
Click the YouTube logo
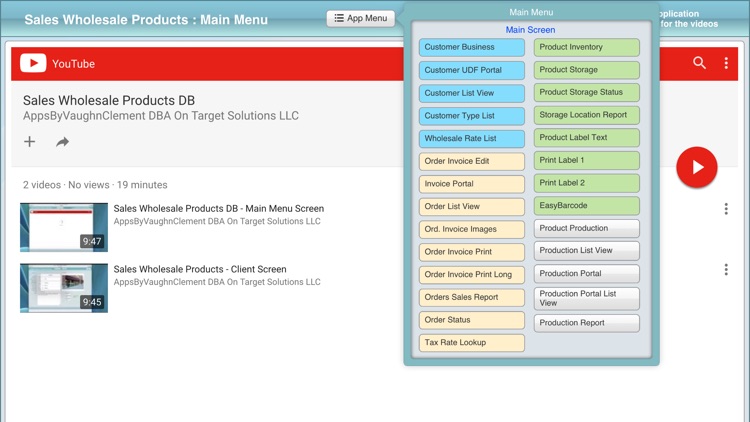click(x=58, y=64)
